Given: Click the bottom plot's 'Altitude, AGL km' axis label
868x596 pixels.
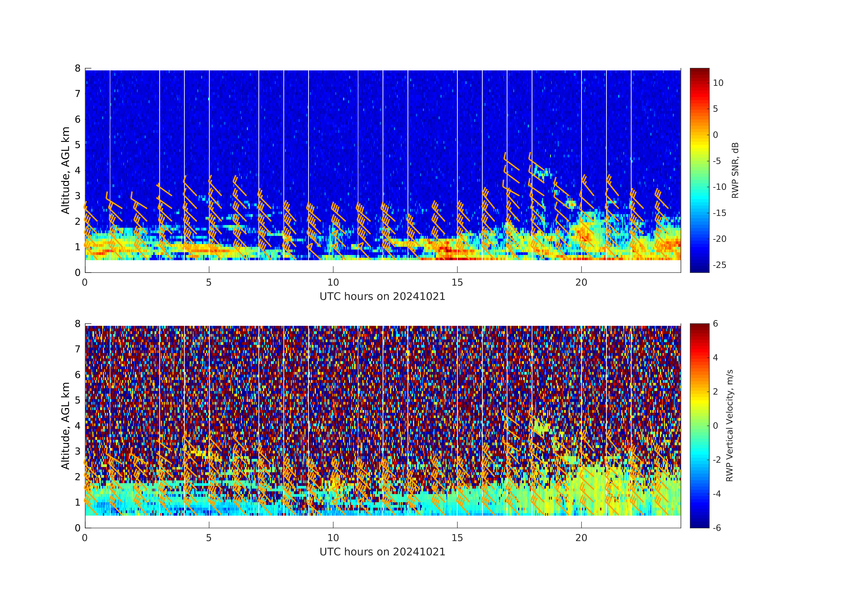Looking at the screenshot, I should pos(65,426).
